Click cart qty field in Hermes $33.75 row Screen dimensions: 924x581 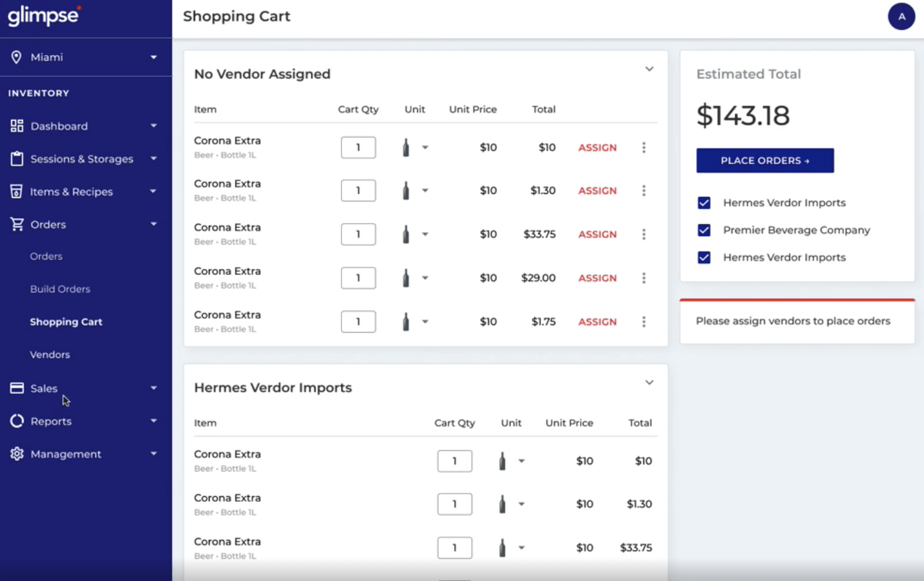(x=455, y=548)
